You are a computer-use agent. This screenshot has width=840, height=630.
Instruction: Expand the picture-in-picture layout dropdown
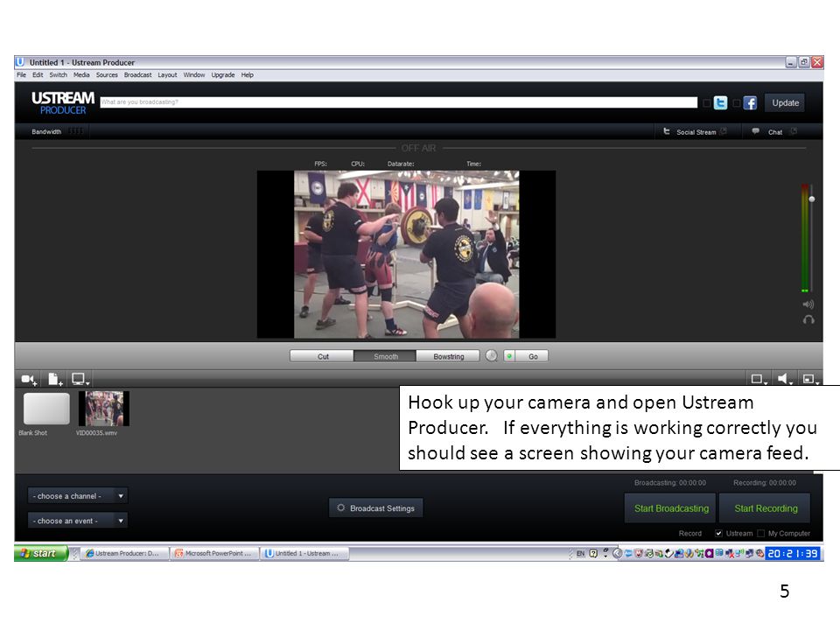pyautogui.click(x=811, y=379)
